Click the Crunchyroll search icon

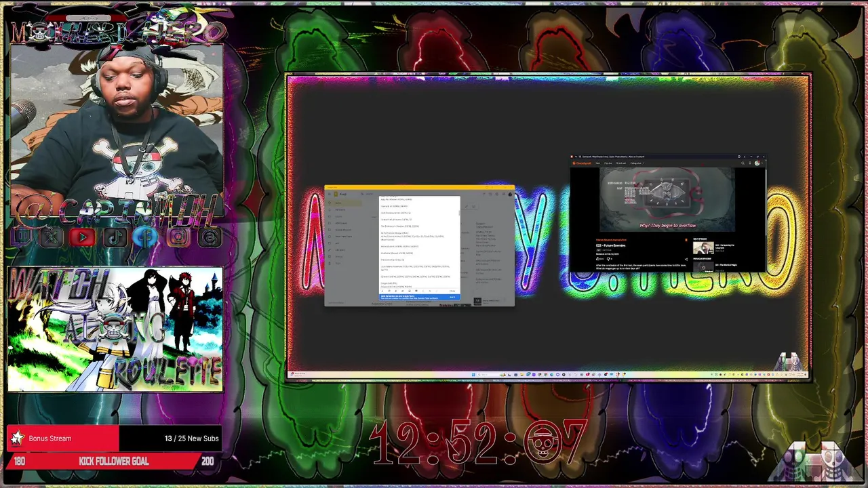point(743,163)
